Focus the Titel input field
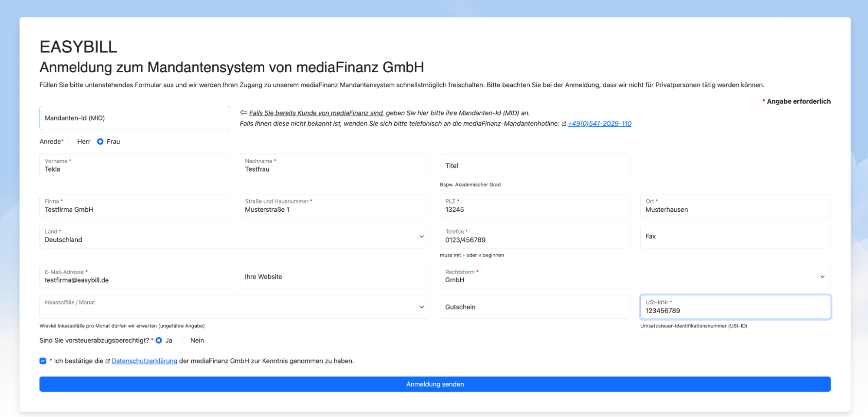Screen dimensions: 868x417 (535, 166)
